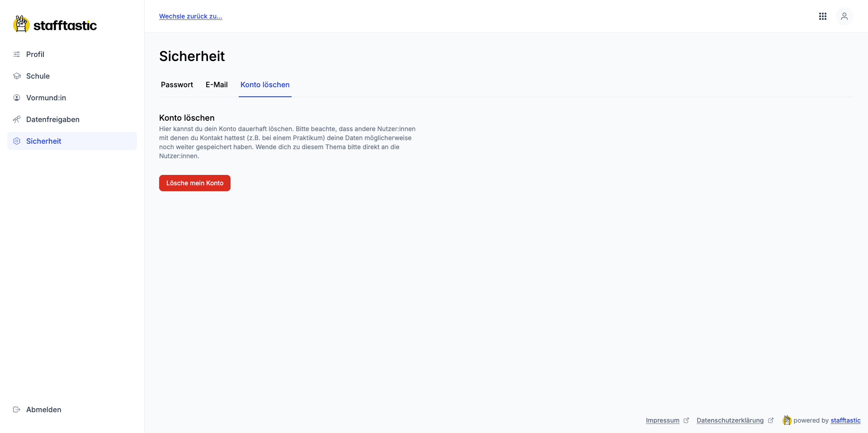
Task: Click the Datenfreigaben telescope icon
Action: [x=17, y=119]
